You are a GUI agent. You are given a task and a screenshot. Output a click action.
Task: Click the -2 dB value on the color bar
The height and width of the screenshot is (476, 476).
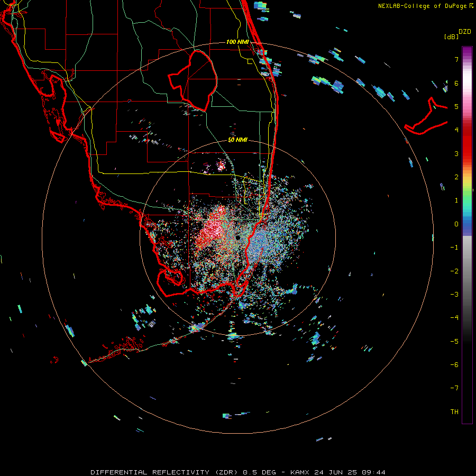454,271
